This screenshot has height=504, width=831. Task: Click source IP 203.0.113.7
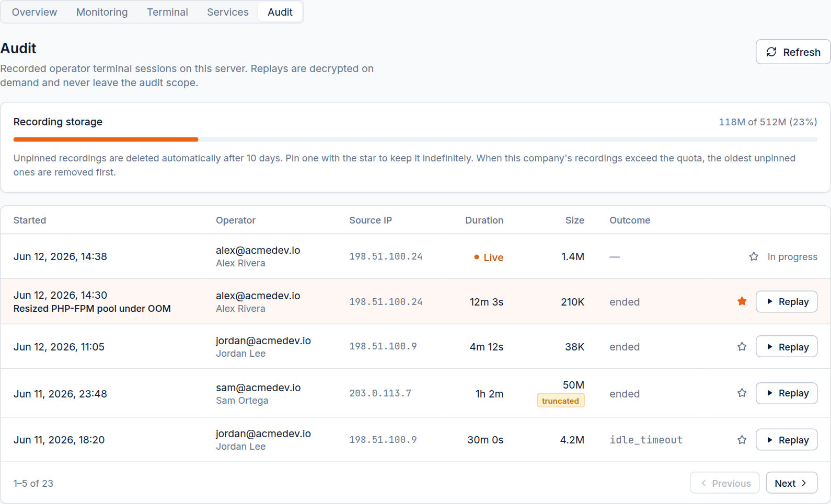380,393
